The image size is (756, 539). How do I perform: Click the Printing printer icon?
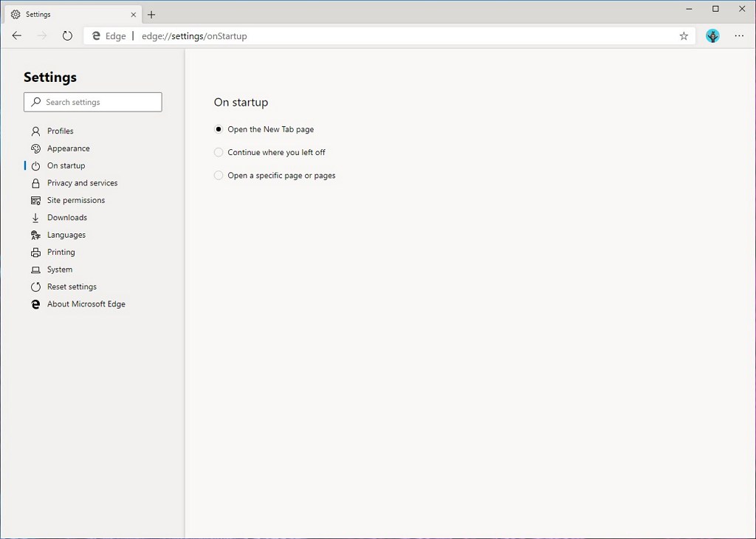[x=35, y=252]
